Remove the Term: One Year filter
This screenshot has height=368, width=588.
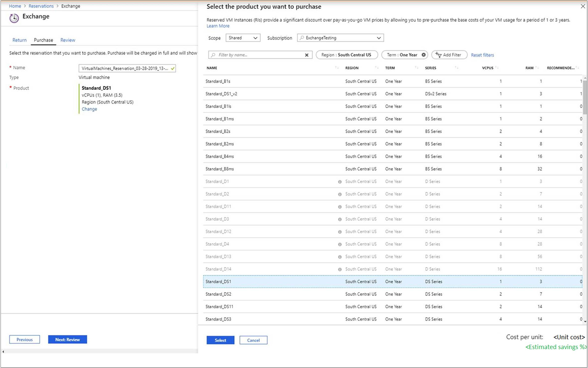(x=423, y=55)
